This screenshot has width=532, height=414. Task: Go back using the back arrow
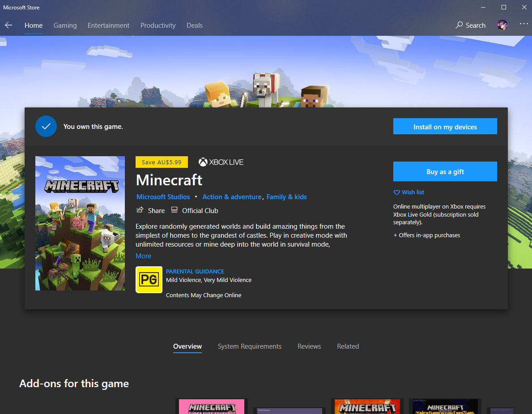[9, 25]
